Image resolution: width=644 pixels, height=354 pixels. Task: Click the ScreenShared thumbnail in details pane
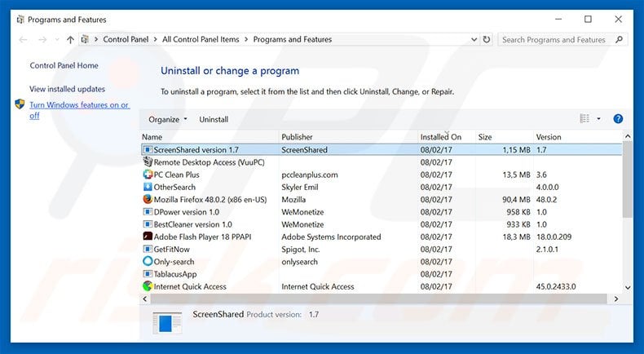coord(167,323)
